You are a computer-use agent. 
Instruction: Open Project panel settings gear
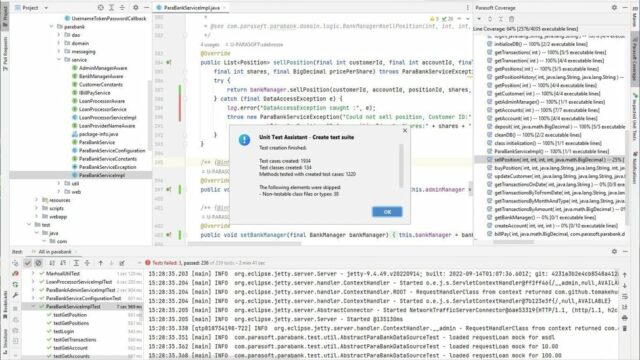click(x=136, y=7)
